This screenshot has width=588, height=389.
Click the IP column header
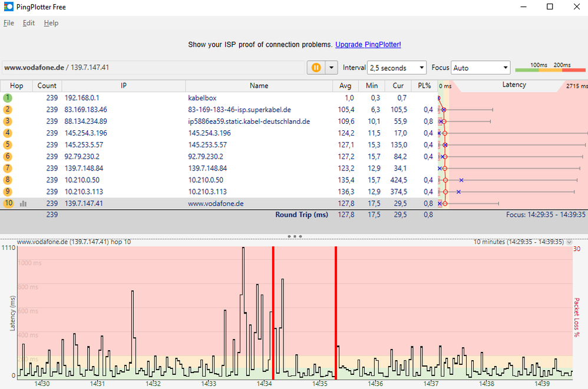123,85
